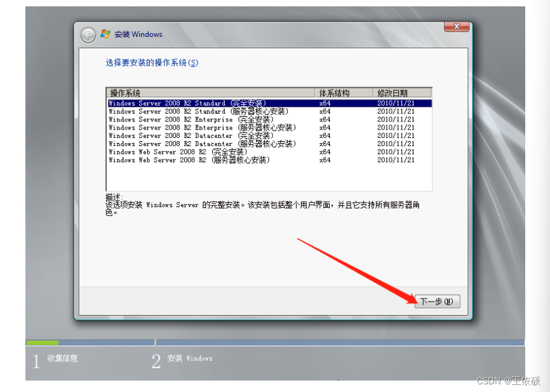Click the 体系结构 column header

coord(344,93)
